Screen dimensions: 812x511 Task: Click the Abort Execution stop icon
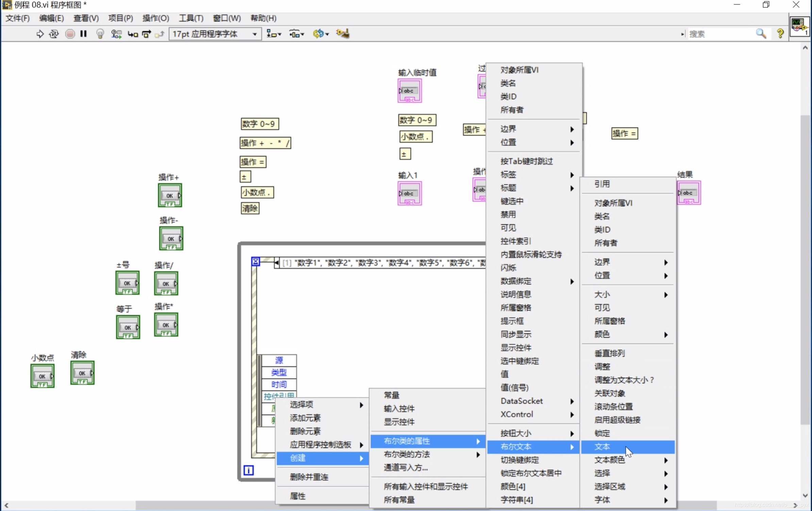point(70,34)
